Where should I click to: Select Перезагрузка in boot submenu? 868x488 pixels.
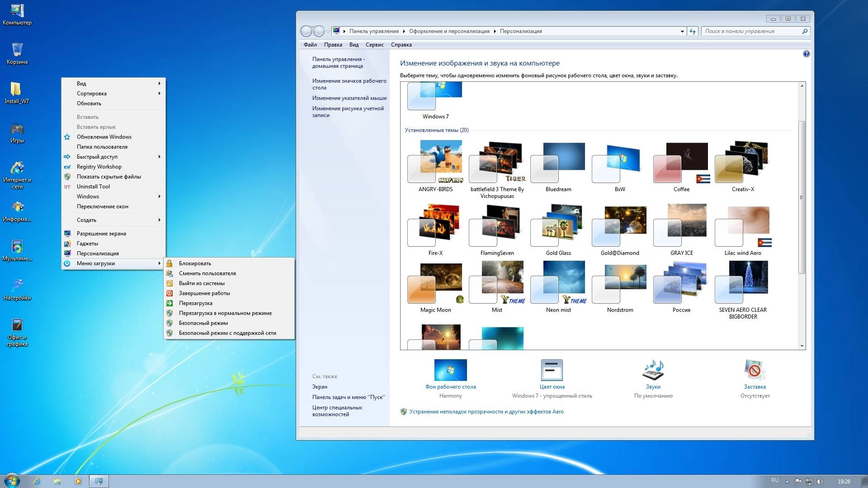click(229, 303)
